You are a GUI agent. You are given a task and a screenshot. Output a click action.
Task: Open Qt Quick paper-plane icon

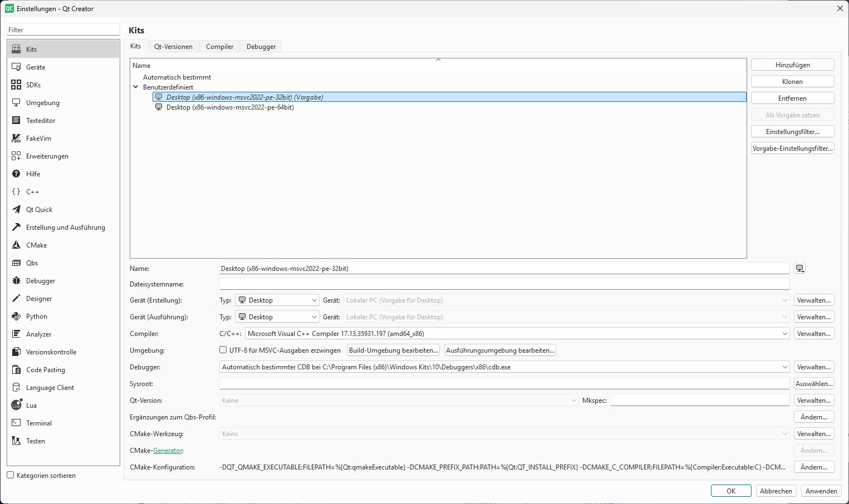point(16,209)
